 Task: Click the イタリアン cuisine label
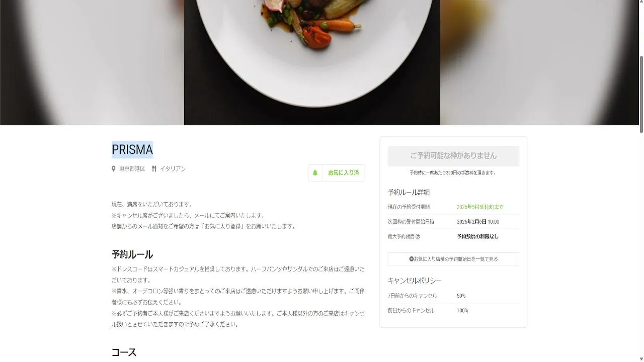[173, 169]
